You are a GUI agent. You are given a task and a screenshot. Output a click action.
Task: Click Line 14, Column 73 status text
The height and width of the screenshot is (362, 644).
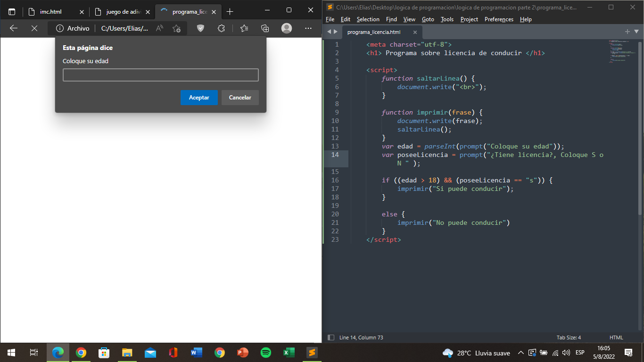361,337
